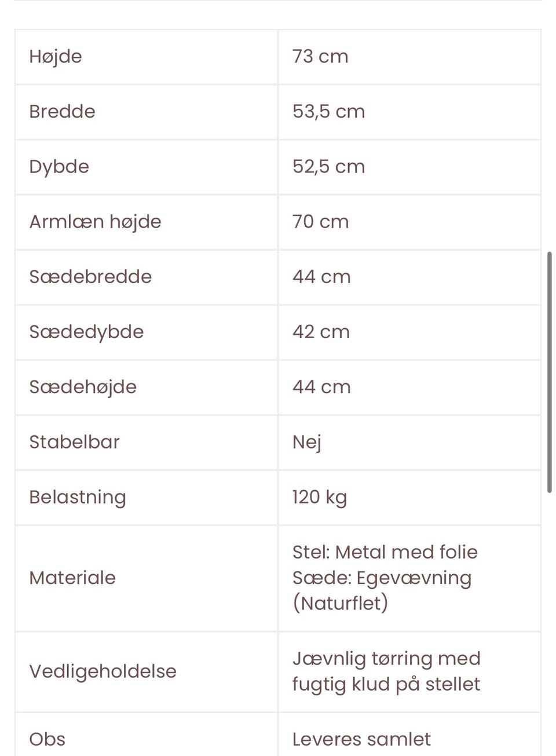Click the vertical scrollbar thumb
Screen dimensions: 556x756
(549, 372)
